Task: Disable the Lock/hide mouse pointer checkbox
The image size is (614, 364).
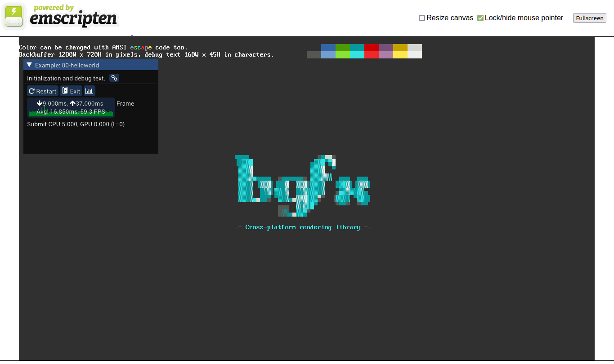Action: [480, 18]
